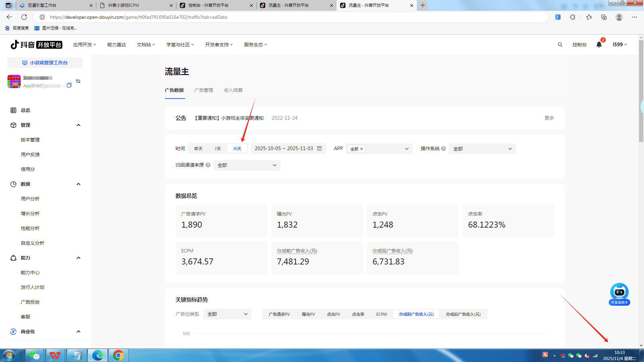Viewport: 644px width, 362px height.
Task: Click the notification bell icon
Action: pyautogui.click(x=599, y=45)
